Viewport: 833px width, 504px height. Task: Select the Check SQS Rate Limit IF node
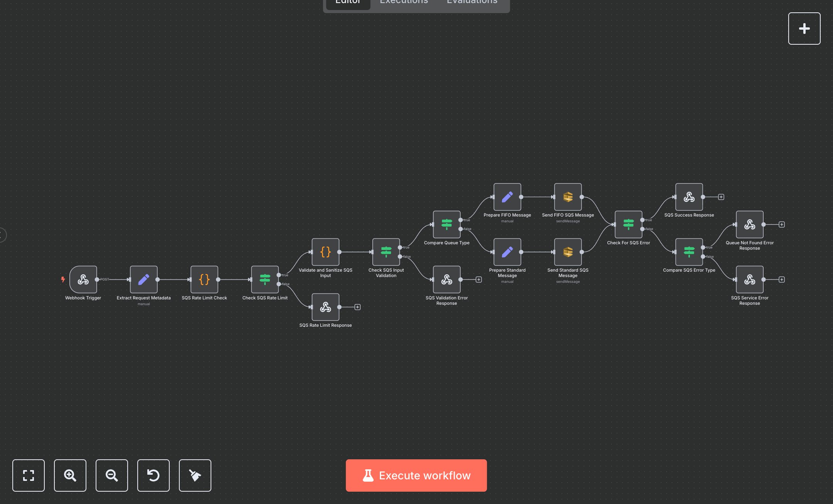(265, 280)
